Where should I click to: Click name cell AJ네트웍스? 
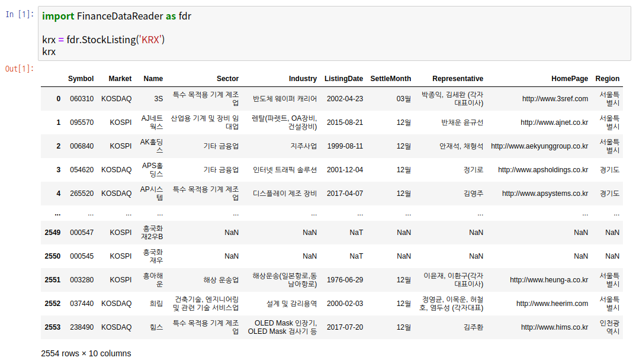[152, 123]
